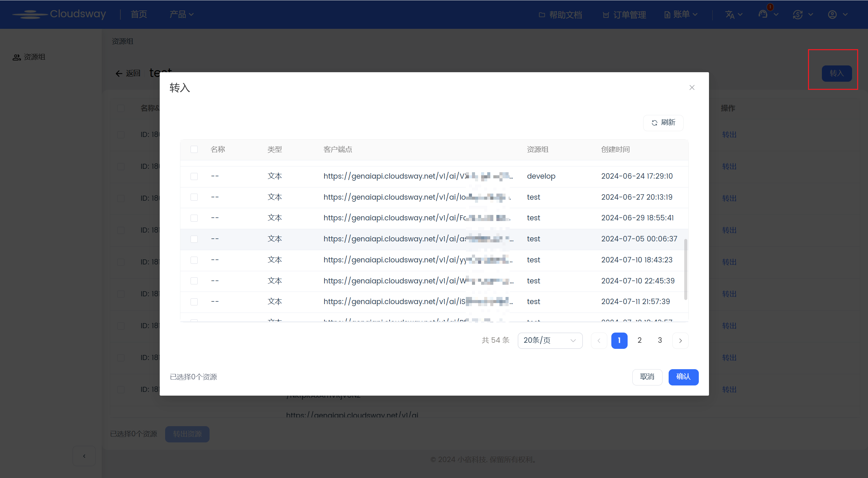Click the dialog table vertical scrollbar
Image resolution: width=868 pixels, height=478 pixels.
pos(686,270)
